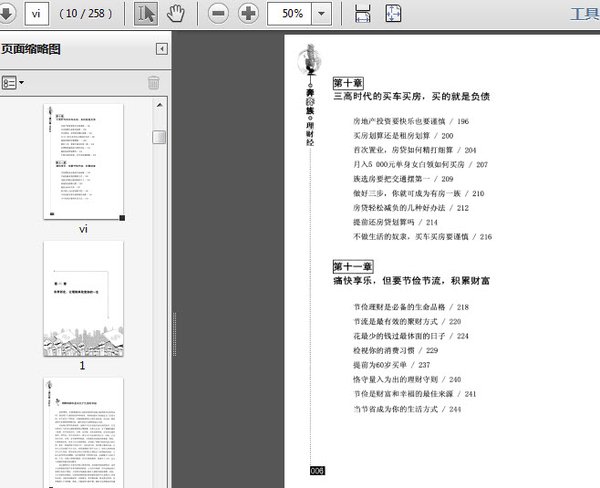The height and width of the screenshot is (488, 600).
Task: Open the thumbnail options menu dropdown
Action: 14,82
